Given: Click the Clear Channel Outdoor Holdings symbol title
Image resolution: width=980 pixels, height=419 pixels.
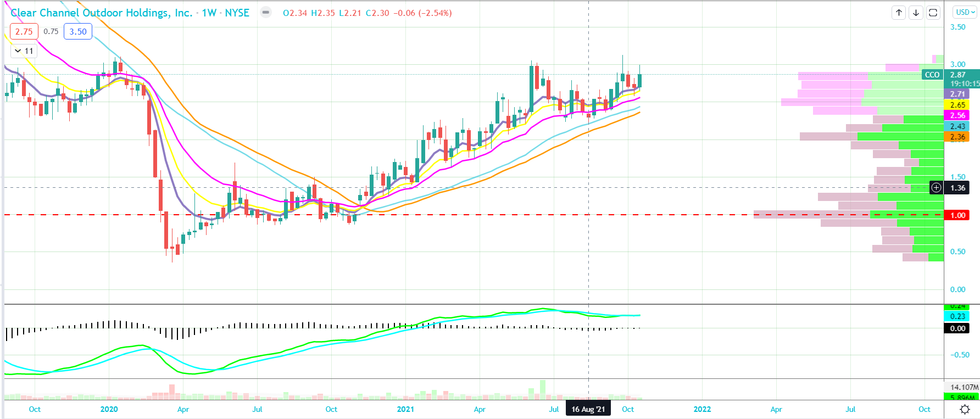Looking at the screenshot, I should tap(102, 13).
